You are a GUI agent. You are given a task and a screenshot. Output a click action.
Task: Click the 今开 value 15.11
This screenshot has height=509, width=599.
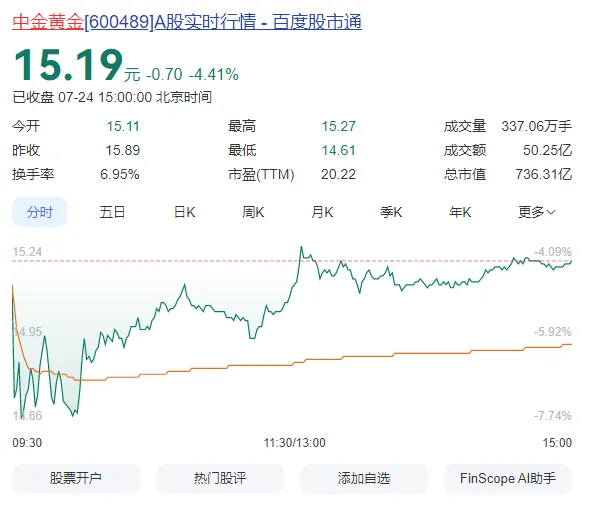(x=123, y=126)
